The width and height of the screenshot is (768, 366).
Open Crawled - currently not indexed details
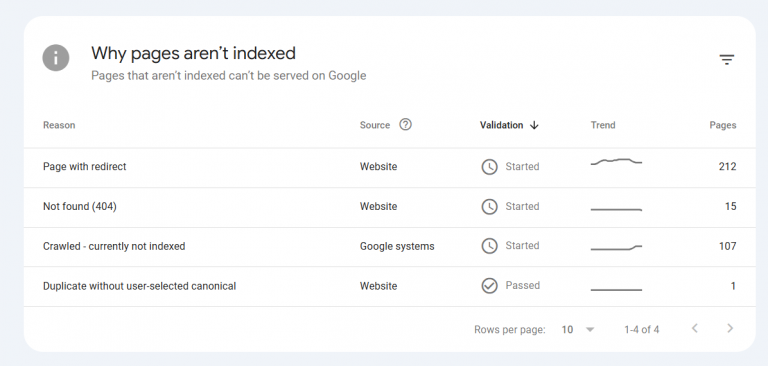point(114,246)
